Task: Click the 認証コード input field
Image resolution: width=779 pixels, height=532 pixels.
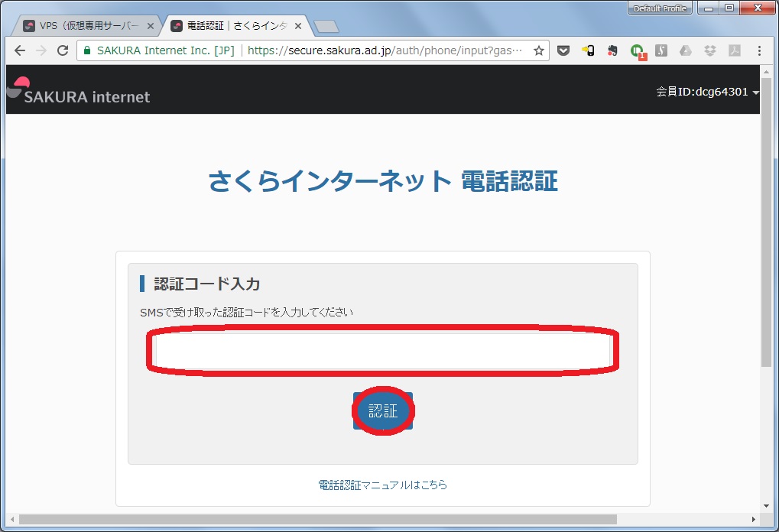Action: (x=382, y=350)
